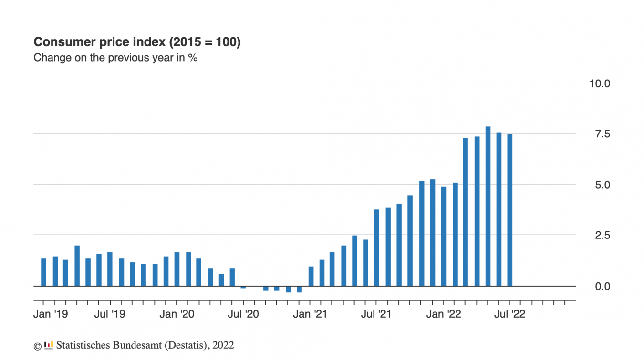Click the "Jan '22" x-axis label
Screen dimensions: 644x362
[x=443, y=314]
